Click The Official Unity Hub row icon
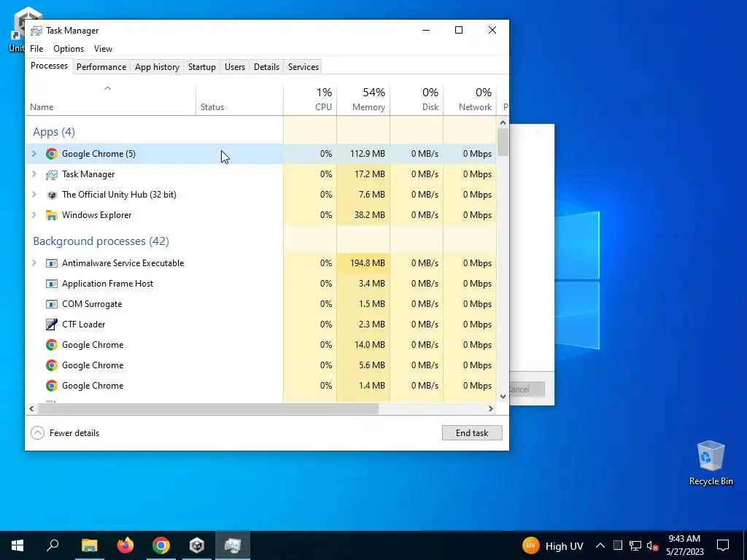This screenshot has height=560, width=747. (x=52, y=195)
